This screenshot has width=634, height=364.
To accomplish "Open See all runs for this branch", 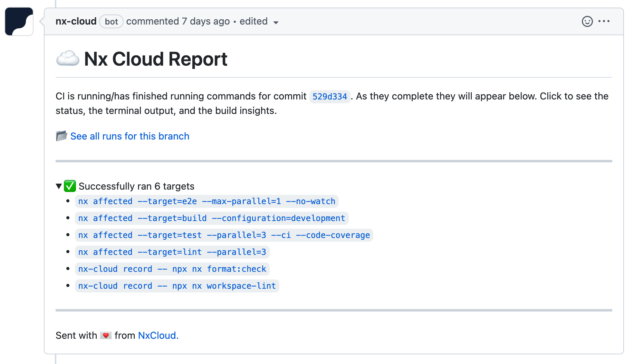I will (130, 136).
